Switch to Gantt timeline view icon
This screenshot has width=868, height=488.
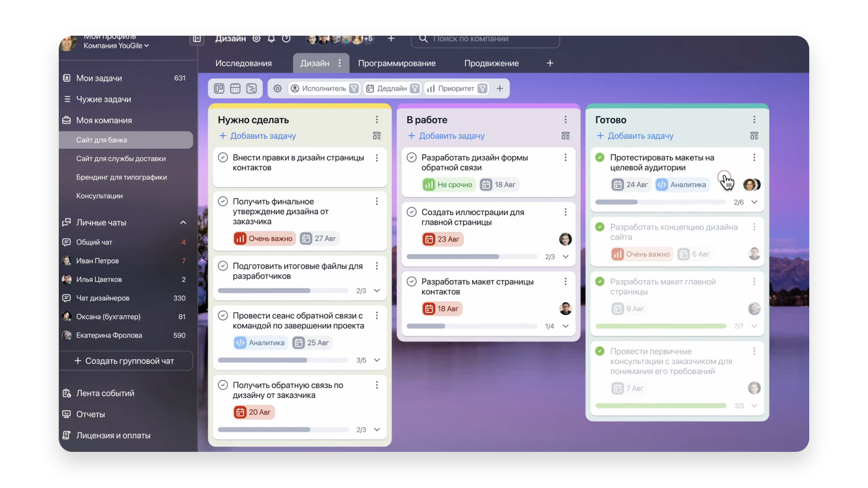(x=251, y=89)
